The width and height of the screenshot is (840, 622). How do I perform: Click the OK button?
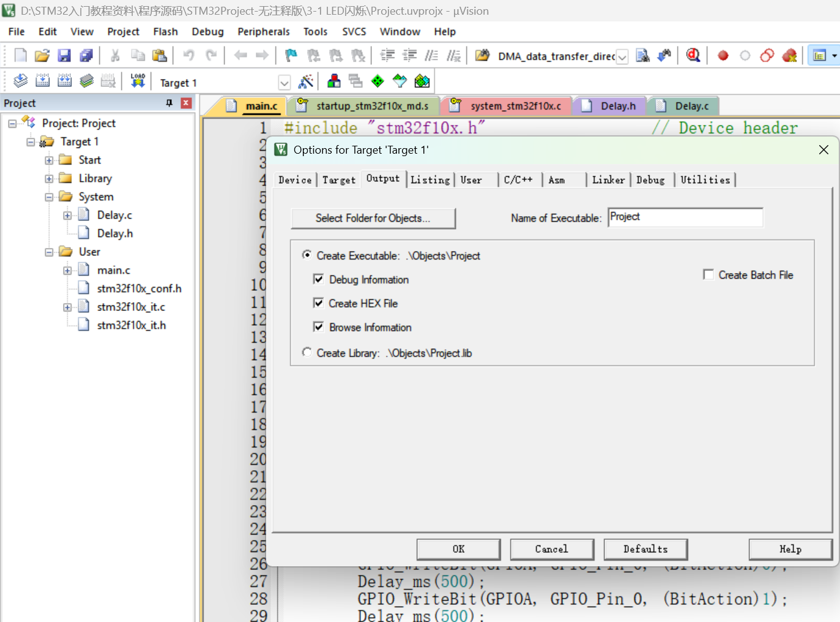tap(459, 549)
